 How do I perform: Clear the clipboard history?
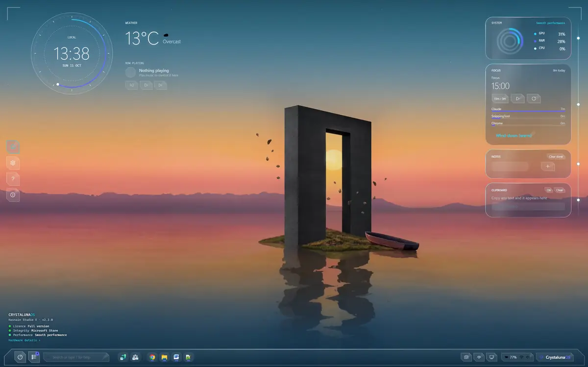(560, 190)
